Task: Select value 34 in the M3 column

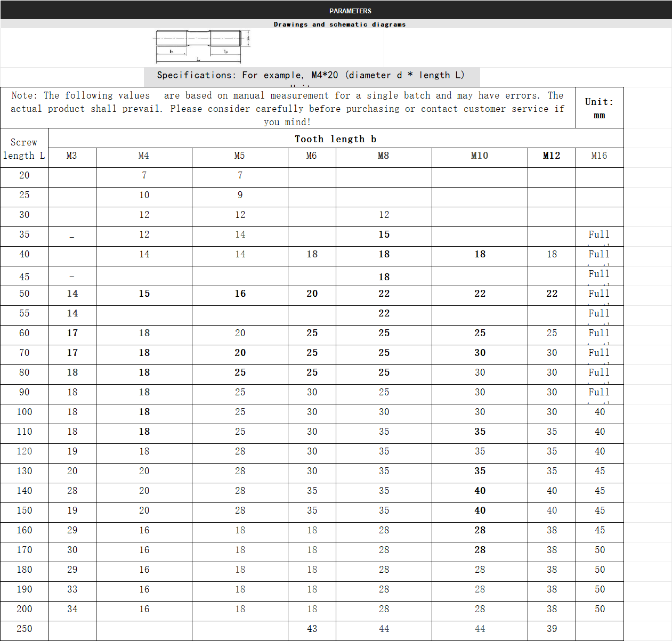Action: click(x=72, y=609)
